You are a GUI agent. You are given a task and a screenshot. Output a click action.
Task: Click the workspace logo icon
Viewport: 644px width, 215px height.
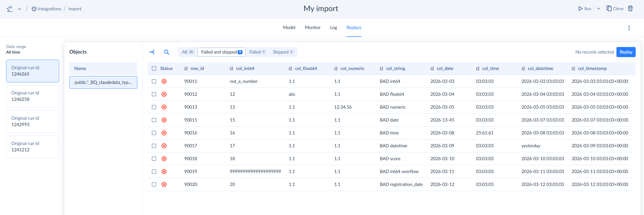point(10,9)
